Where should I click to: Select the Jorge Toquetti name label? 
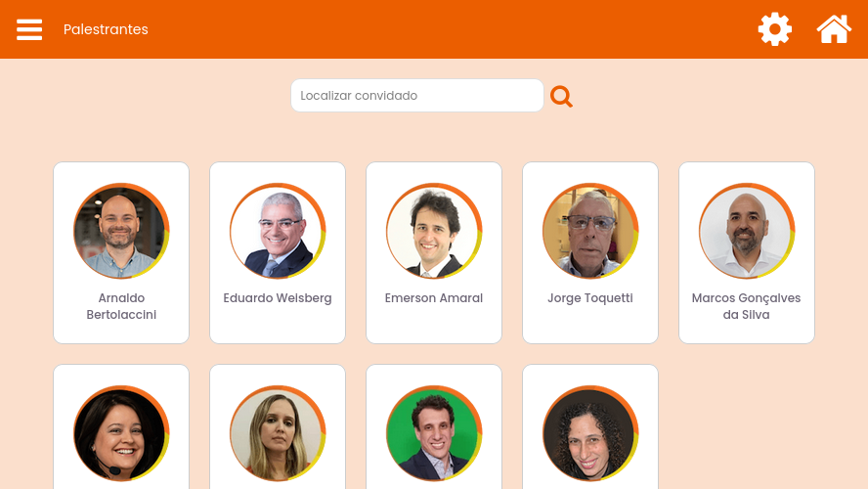590,298
